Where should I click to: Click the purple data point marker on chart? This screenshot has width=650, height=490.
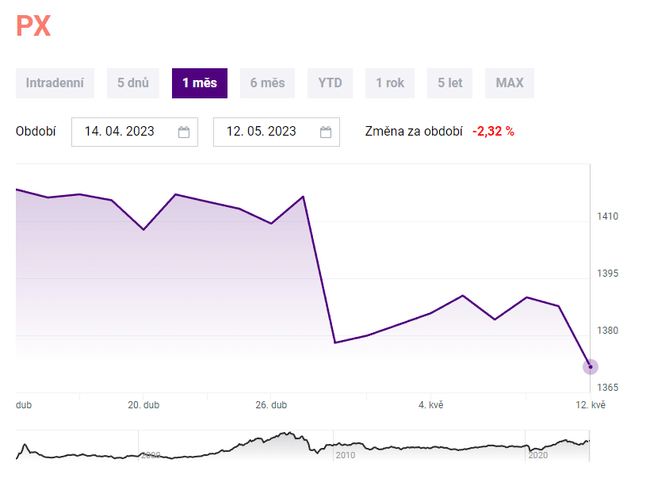(590, 367)
